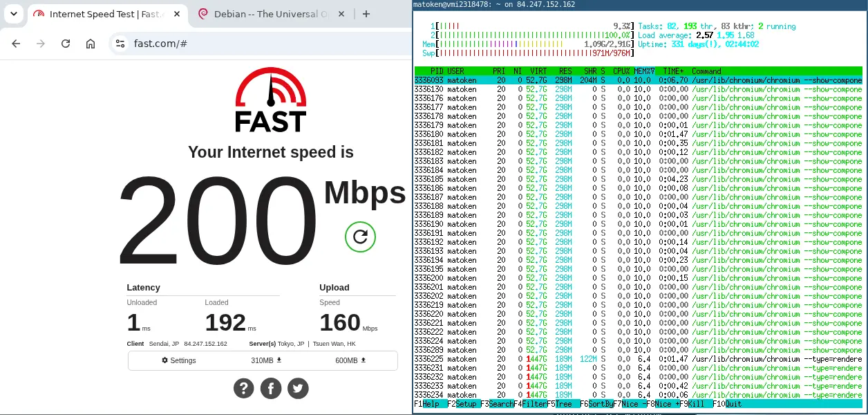Click client IP 84.247.152.162 on fast.com
This screenshot has width=868, height=415.
point(205,344)
